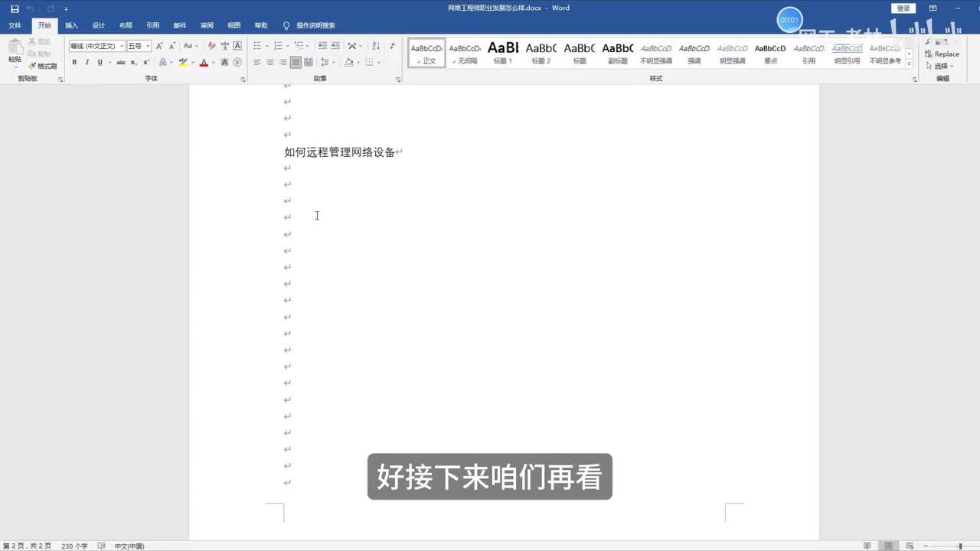Screen dimensions: 980x551
Task: Apply the red font color button
Action: click(x=204, y=62)
